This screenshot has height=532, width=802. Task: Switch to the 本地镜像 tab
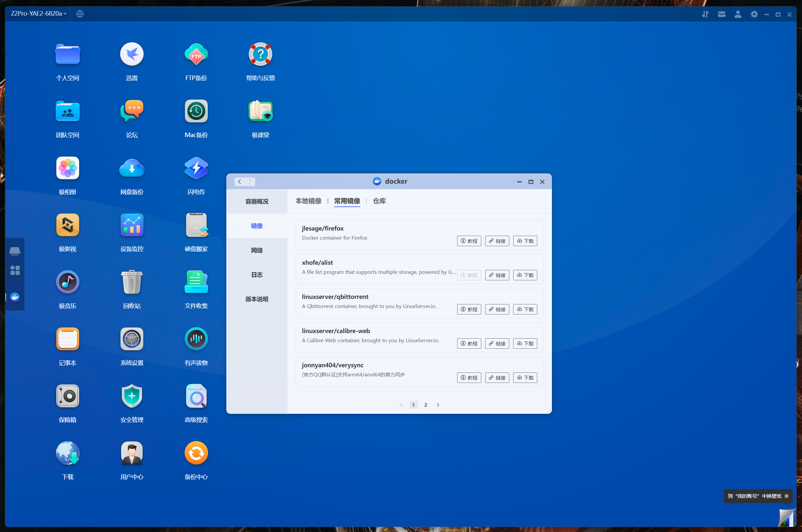[x=308, y=201]
